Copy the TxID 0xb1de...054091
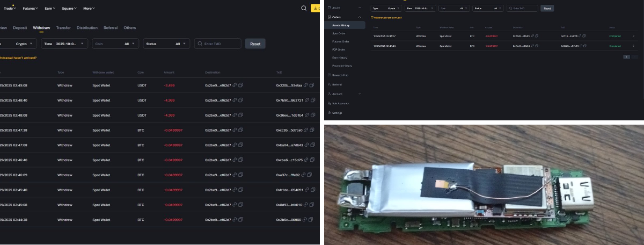This screenshot has width=644, height=245. point(312,190)
